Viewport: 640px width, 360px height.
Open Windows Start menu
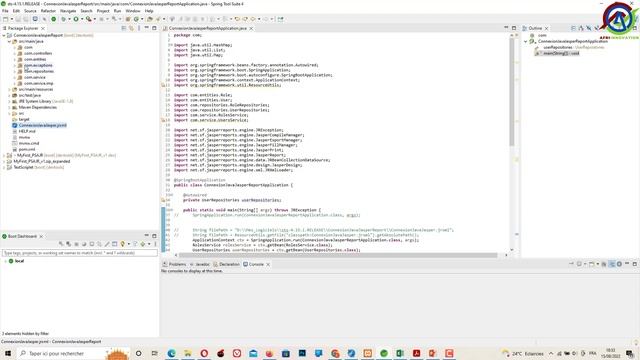[x=8, y=353]
